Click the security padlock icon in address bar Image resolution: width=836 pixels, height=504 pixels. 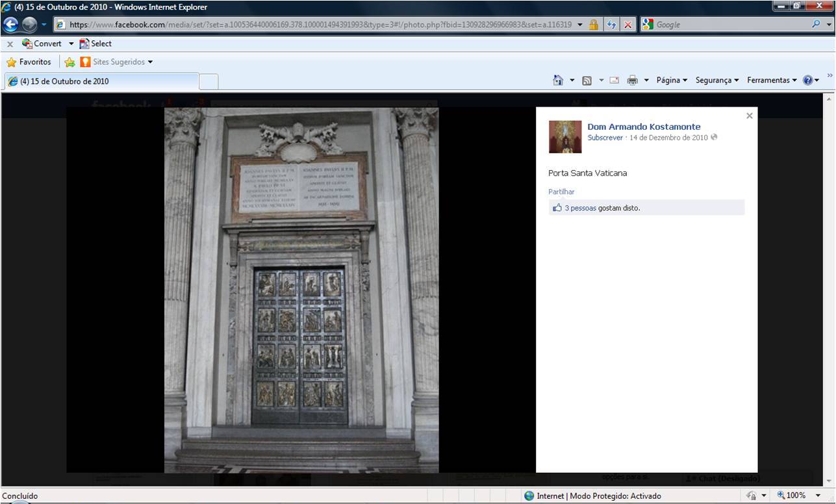(x=593, y=25)
